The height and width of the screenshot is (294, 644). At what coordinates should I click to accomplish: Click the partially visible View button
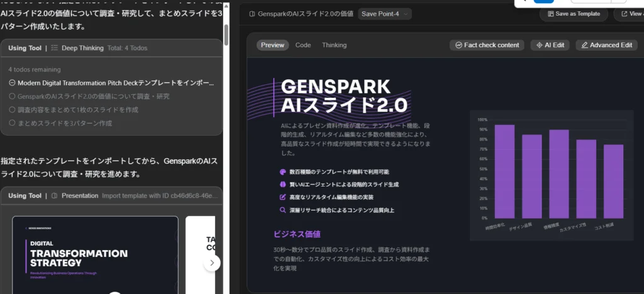629,14
